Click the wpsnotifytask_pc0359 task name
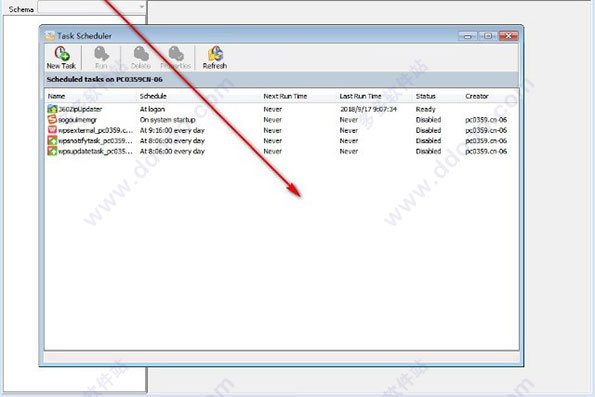Image resolution: width=595 pixels, height=397 pixels. [x=95, y=141]
